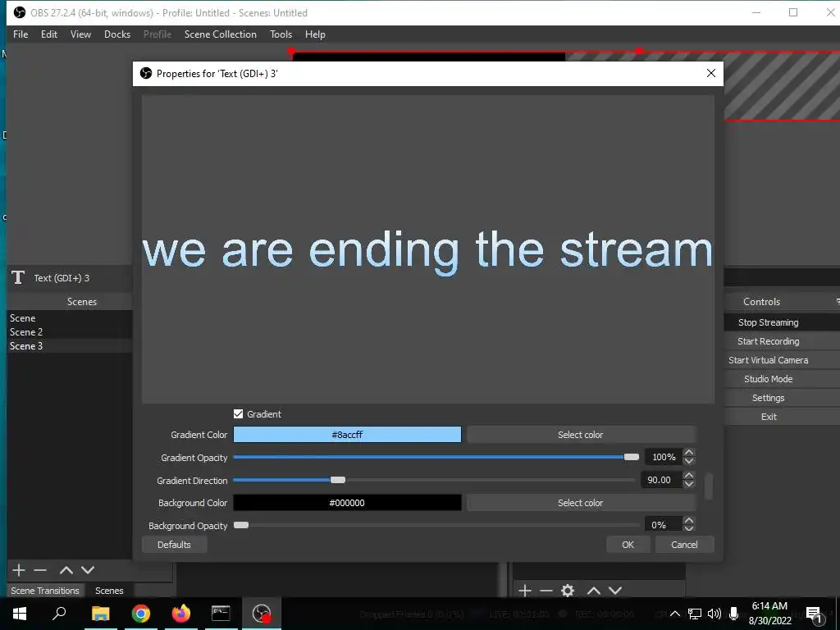Click Stop Streaming in Controls
Image resolution: width=840 pixels, height=630 pixels.
768,322
